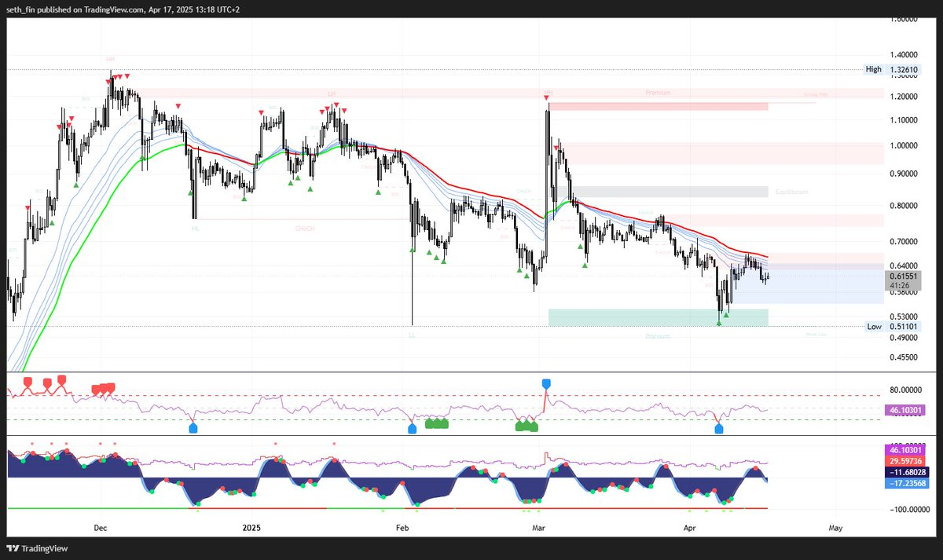Click the blue marker under the April RSI dip
The height and width of the screenshot is (560, 943).
coord(718,429)
